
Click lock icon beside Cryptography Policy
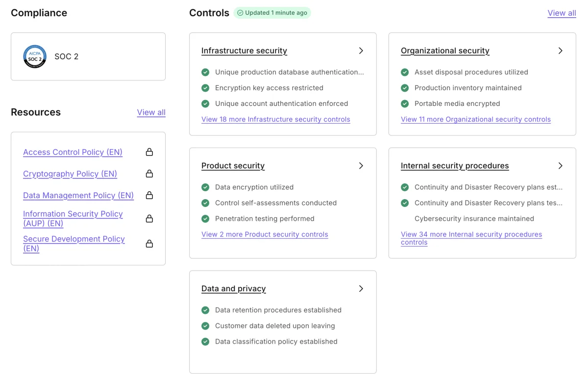click(x=149, y=174)
